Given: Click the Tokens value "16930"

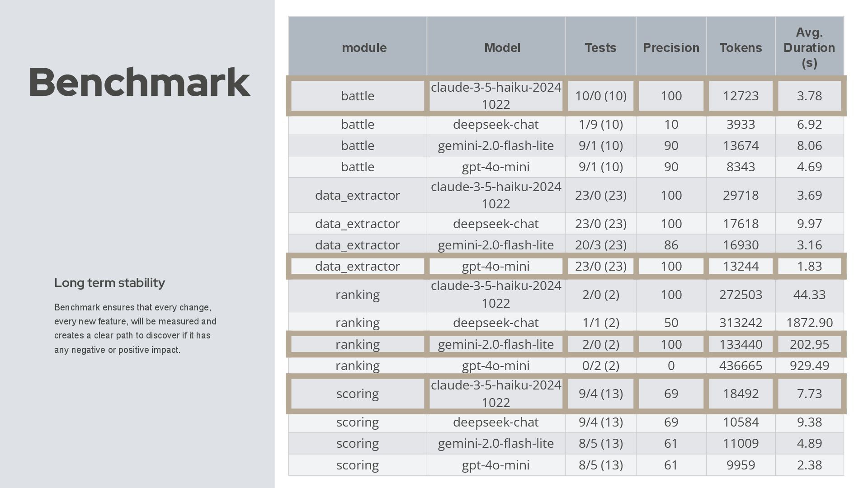Looking at the screenshot, I should pyautogui.click(x=741, y=245).
